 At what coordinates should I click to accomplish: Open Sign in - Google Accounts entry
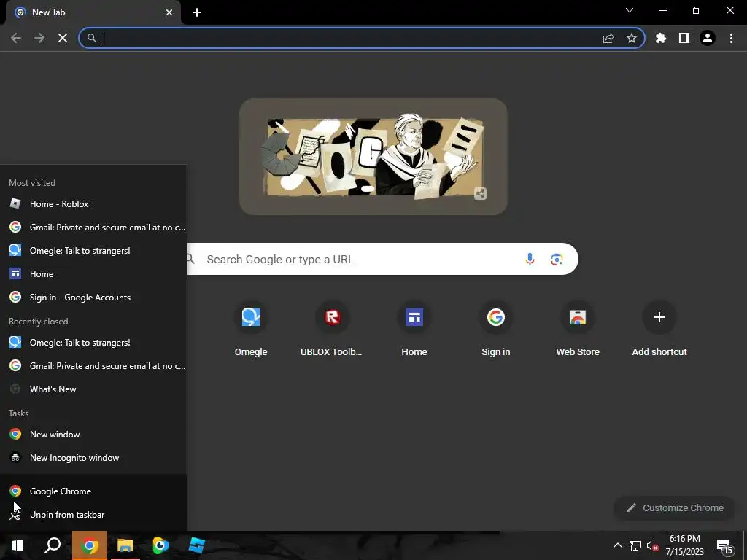pyautogui.click(x=93, y=297)
